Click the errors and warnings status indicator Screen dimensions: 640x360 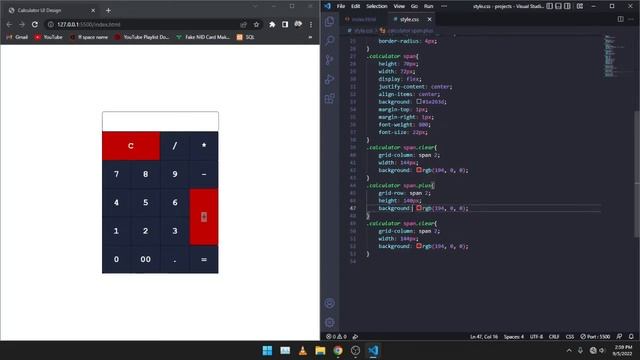(336, 337)
